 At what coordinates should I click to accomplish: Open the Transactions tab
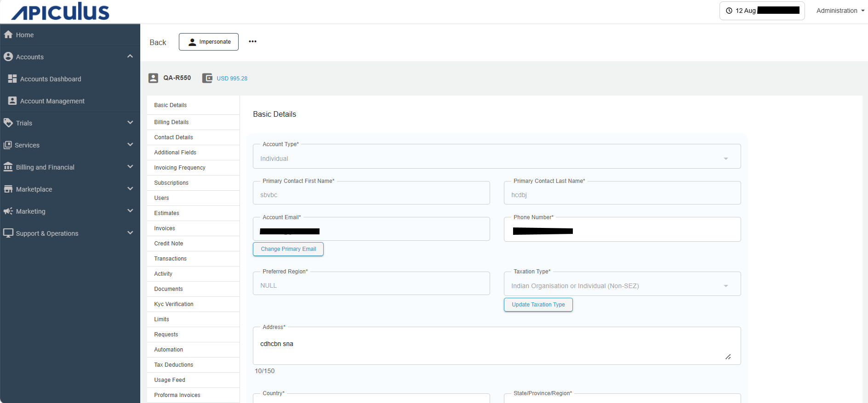tap(193, 259)
